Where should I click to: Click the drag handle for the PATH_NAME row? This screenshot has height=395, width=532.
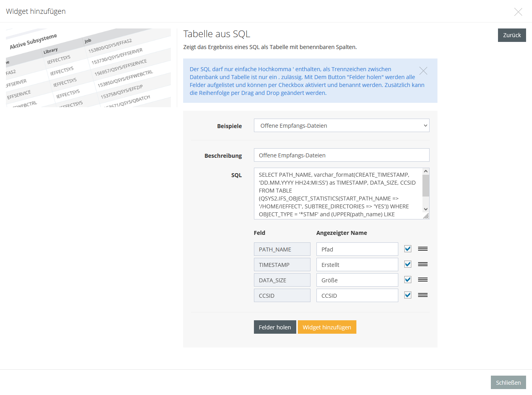tap(422, 249)
